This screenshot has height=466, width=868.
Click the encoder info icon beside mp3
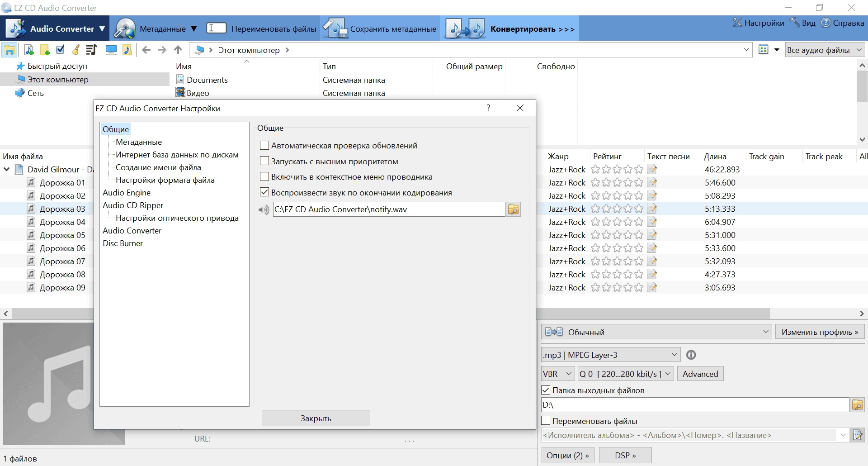click(x=691, y=355)
